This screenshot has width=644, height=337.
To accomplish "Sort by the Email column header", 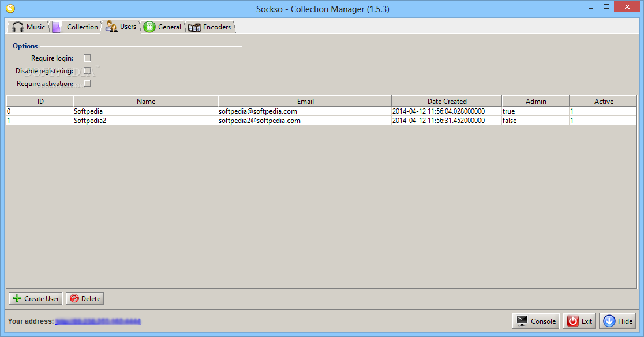I will point(305,102).
